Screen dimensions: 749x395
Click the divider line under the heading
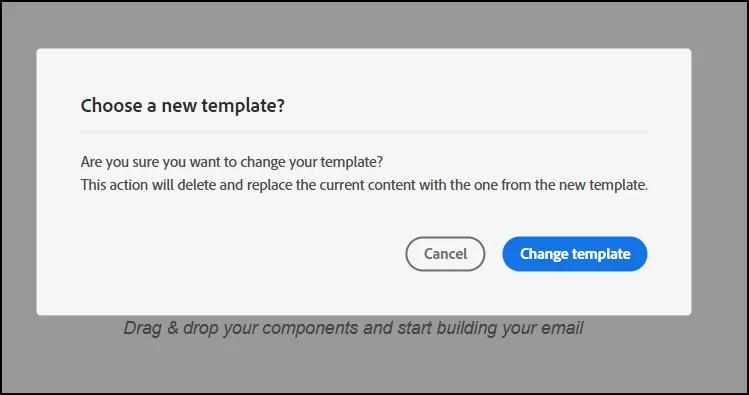[364, 131]
